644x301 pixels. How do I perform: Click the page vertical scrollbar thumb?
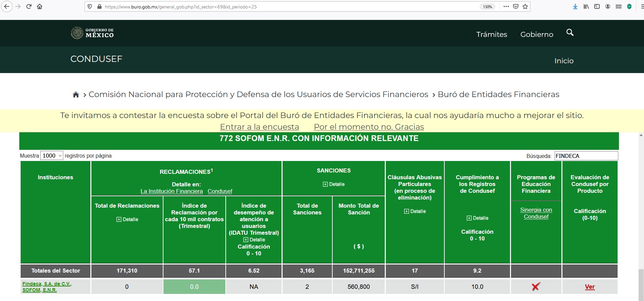[641, 285]
